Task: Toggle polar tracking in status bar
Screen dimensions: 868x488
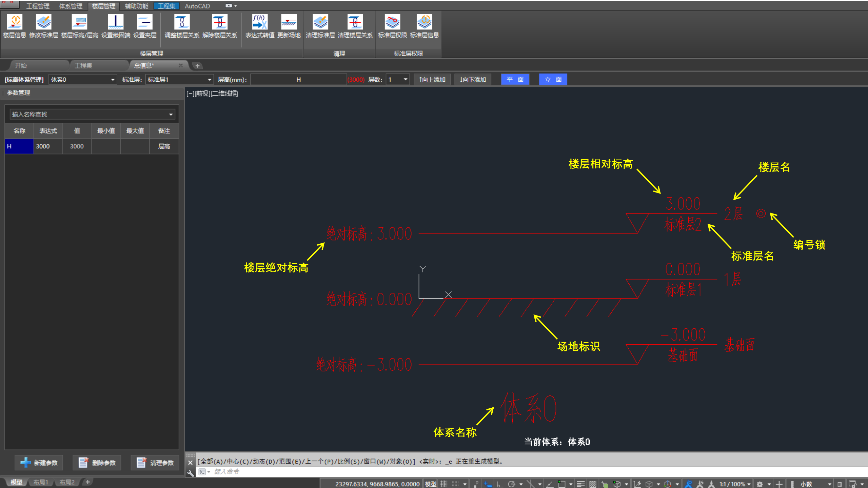Action: click(512, 484)
